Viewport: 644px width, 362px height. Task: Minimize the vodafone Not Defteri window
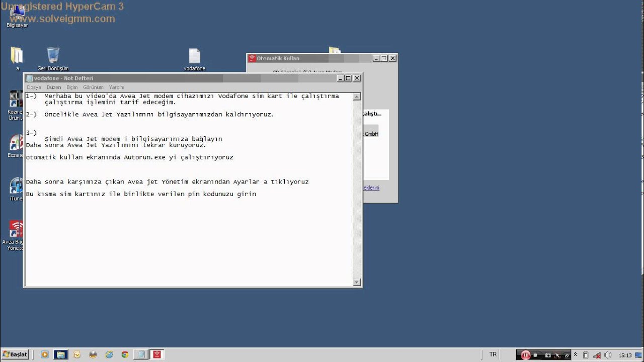coord(341,78)
